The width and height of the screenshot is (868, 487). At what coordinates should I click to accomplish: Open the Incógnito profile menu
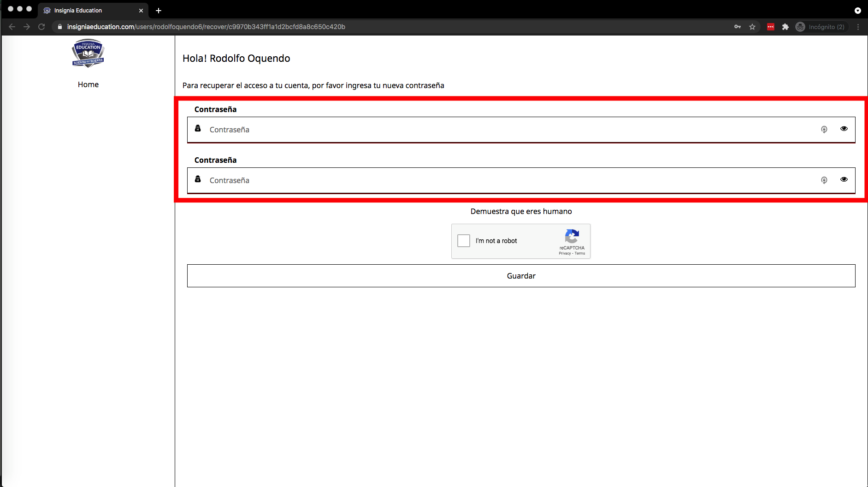(821, 27)
